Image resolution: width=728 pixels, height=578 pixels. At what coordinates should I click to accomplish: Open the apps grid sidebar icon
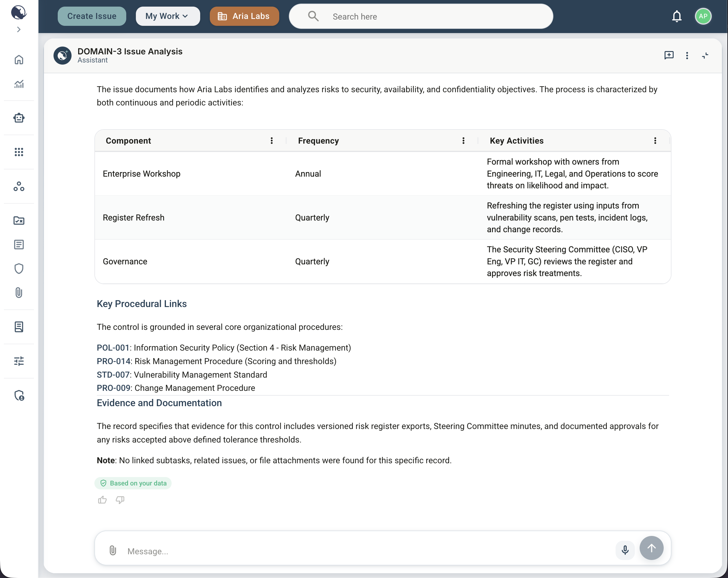point(19,152)
